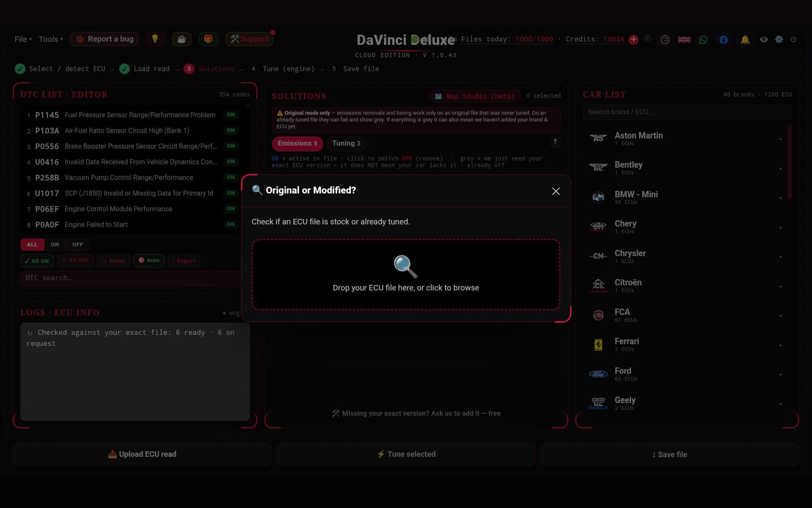The image size is (812, 508).
Task: Toggle ON switch for DTC U0416
Action: click(231, 162)
